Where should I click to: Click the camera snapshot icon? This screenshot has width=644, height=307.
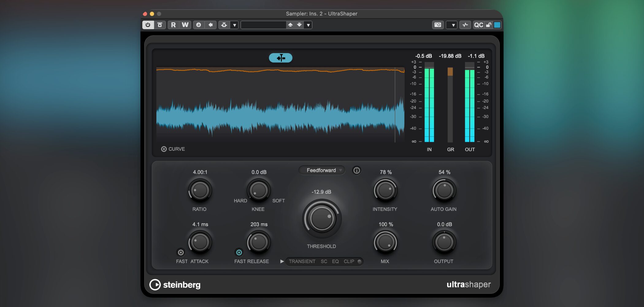point(438,25)
